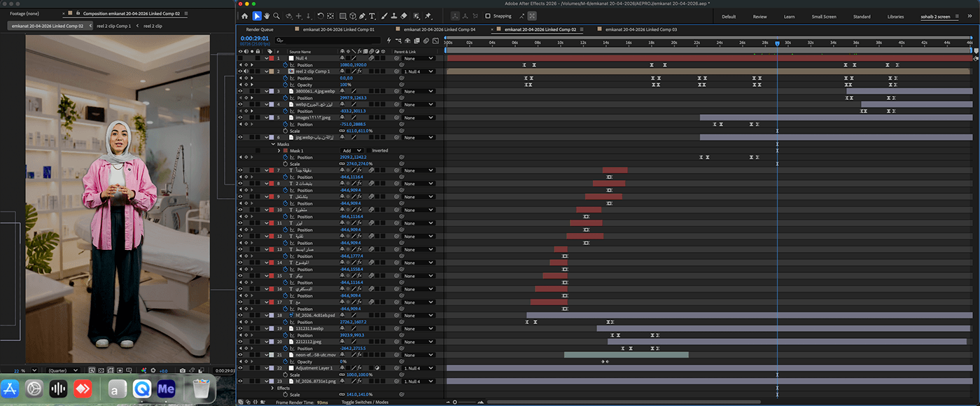Toggle Scale stopwatch of Adjustment Layer 1
Image resolution: width=980 pixels, height=406 pixels.
pyautogui.click(x=285, y=374)
